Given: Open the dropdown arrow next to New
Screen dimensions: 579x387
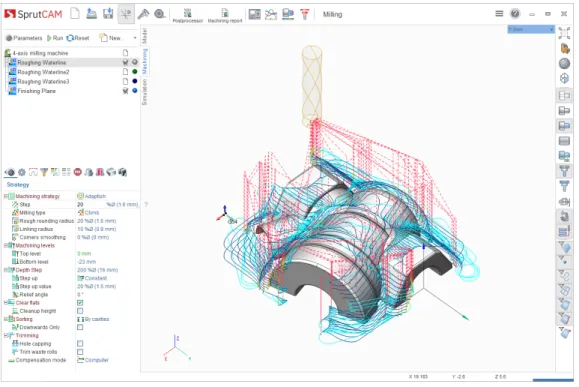Looking at the screenshot, I should 135,38.
